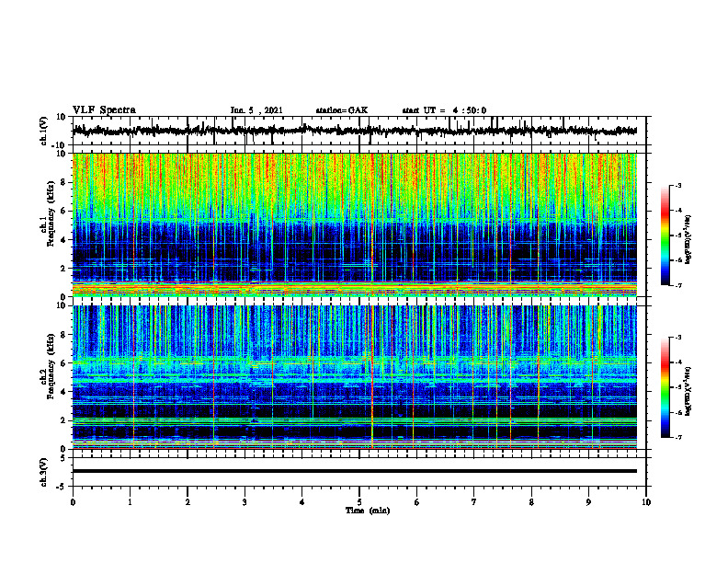Screen dimensions: 728x563
Task: Click time axis tick label "10"
Action: coord(646,502)
